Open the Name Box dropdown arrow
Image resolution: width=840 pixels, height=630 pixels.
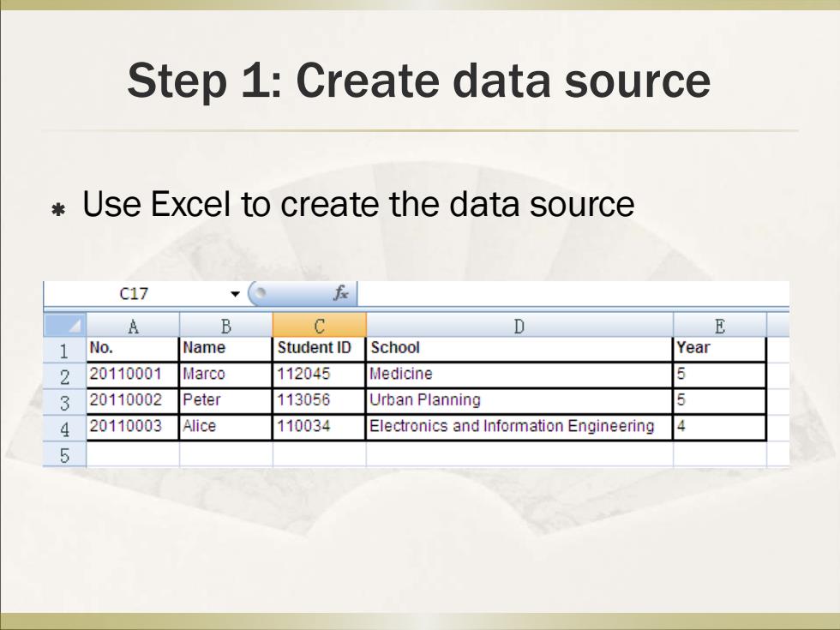coord(235,293)
